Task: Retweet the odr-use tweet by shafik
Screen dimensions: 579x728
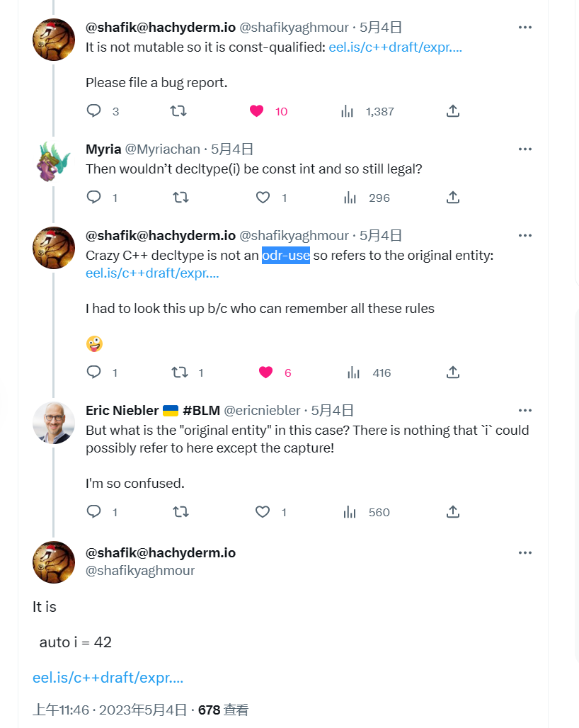Action: pyautogui.click(x=180, y=372)
